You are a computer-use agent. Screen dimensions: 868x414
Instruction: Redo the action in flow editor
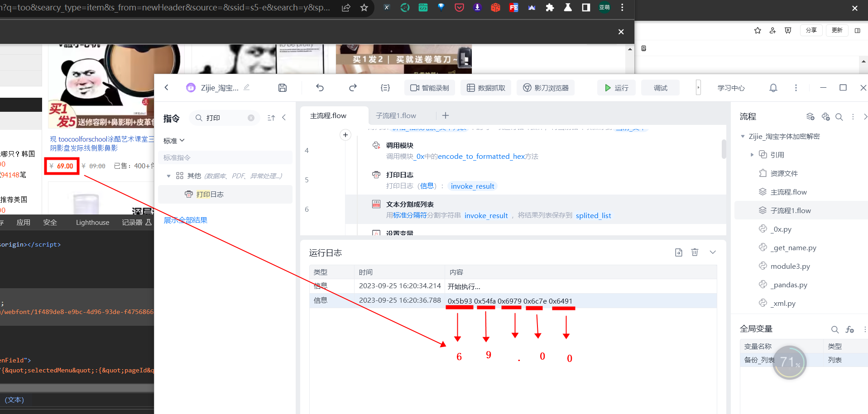point(353,88)
